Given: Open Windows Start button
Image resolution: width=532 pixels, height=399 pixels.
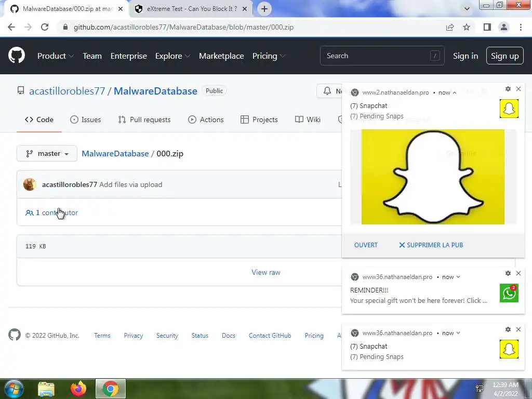Looking at the screenshot, I should point(13,389).
